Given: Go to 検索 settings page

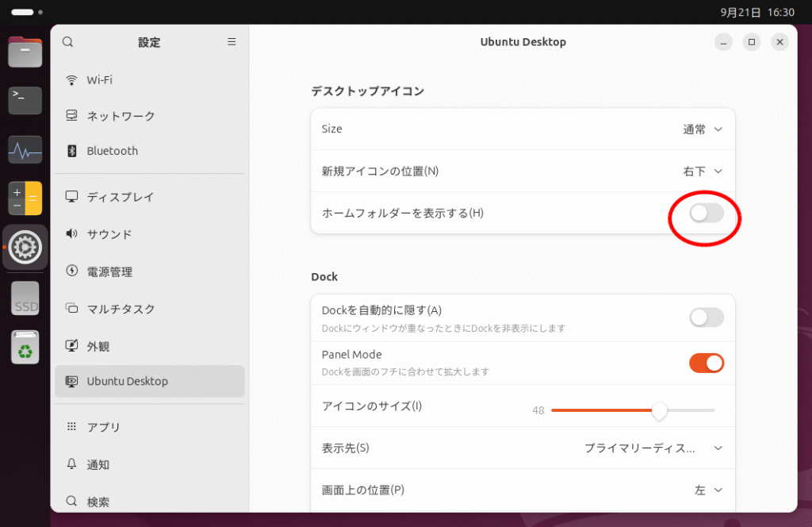Looking at the screenshot, I should click(150, 501).
